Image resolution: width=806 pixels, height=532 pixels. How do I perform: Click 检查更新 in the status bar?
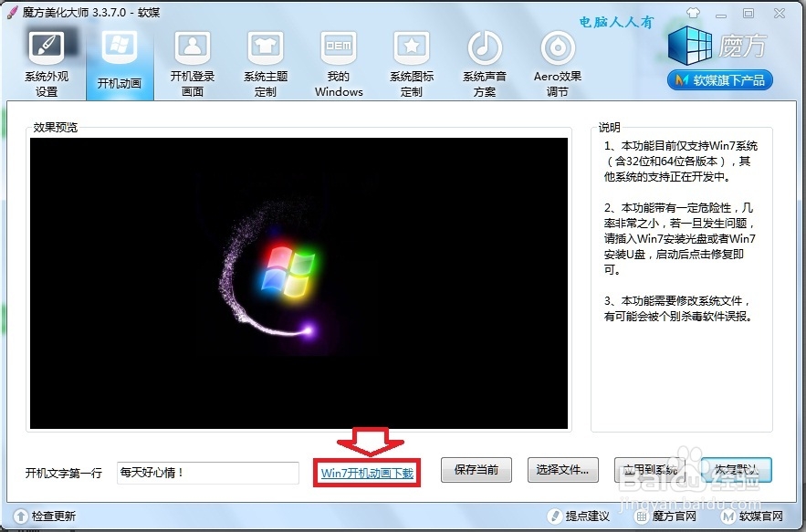tap(54, 516)
